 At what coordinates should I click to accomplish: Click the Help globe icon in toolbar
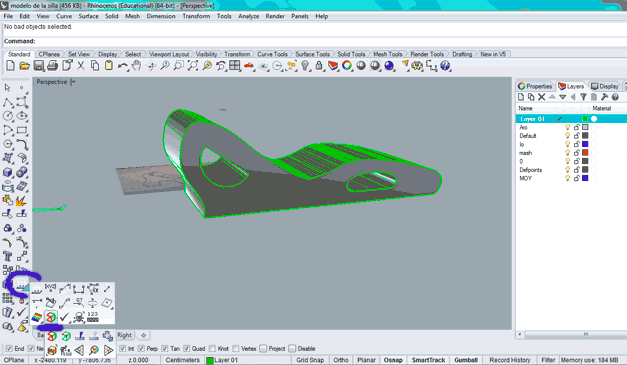(x=445, y=66)
